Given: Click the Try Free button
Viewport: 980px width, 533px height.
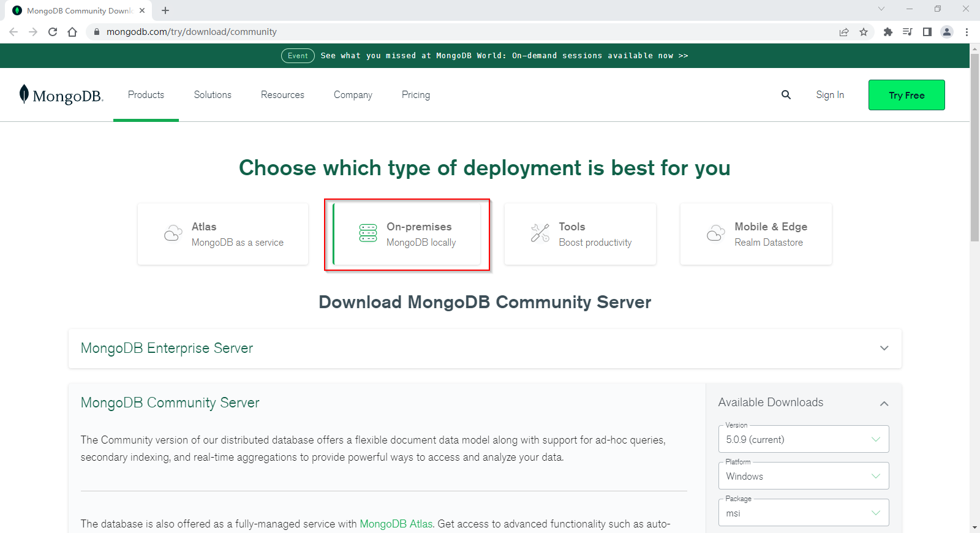Looking at the screenshot, I should coord(906,95).
